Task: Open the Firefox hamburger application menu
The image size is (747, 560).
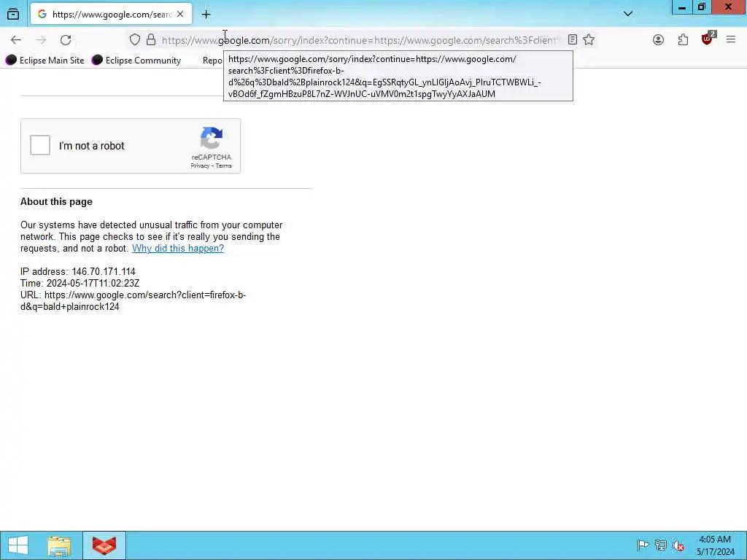Action: point(731,40)
